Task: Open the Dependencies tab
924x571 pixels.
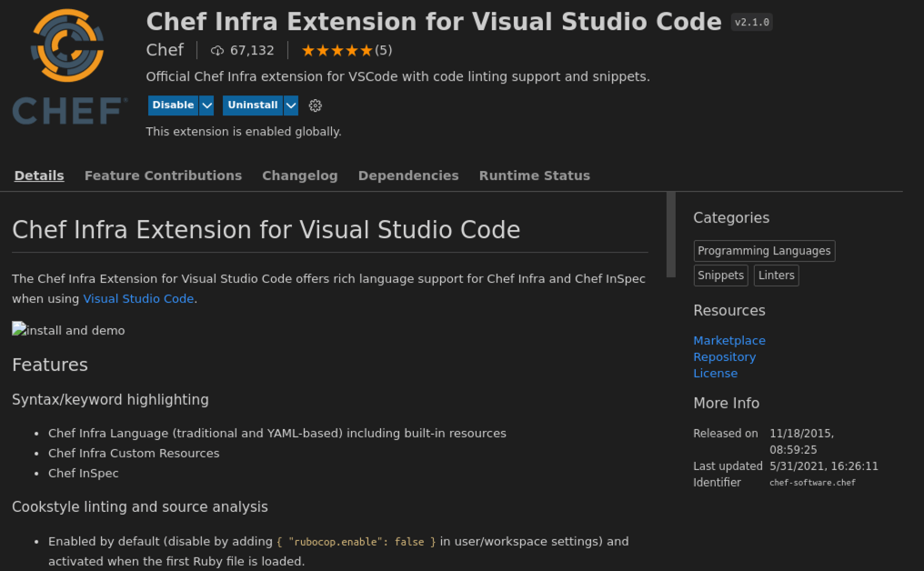Action: [x=408, y=175]
